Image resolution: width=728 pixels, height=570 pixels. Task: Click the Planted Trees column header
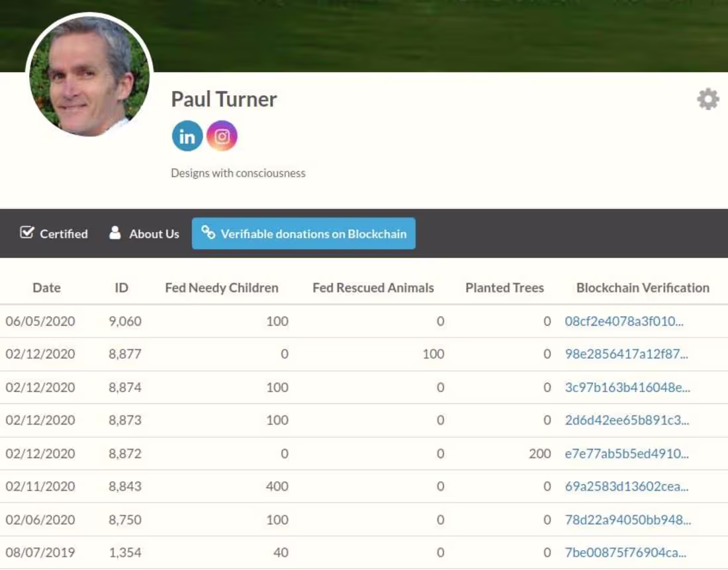click(504, 288)
